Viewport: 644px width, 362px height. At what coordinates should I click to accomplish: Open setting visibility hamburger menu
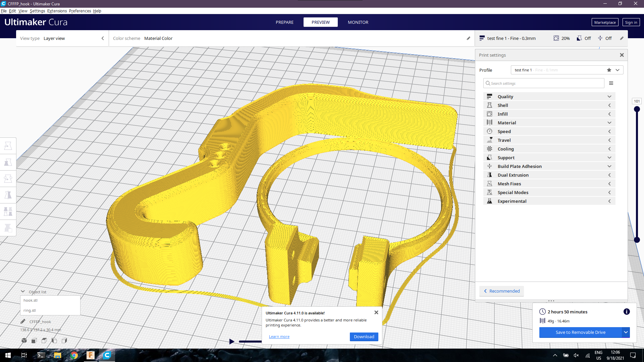[x=611, y=83]
